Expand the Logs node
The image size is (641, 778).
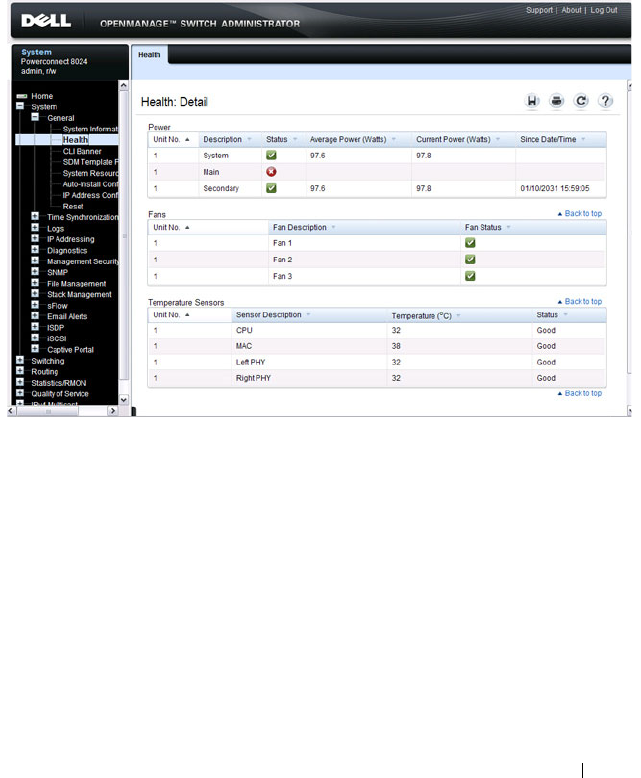pos(35,227)
